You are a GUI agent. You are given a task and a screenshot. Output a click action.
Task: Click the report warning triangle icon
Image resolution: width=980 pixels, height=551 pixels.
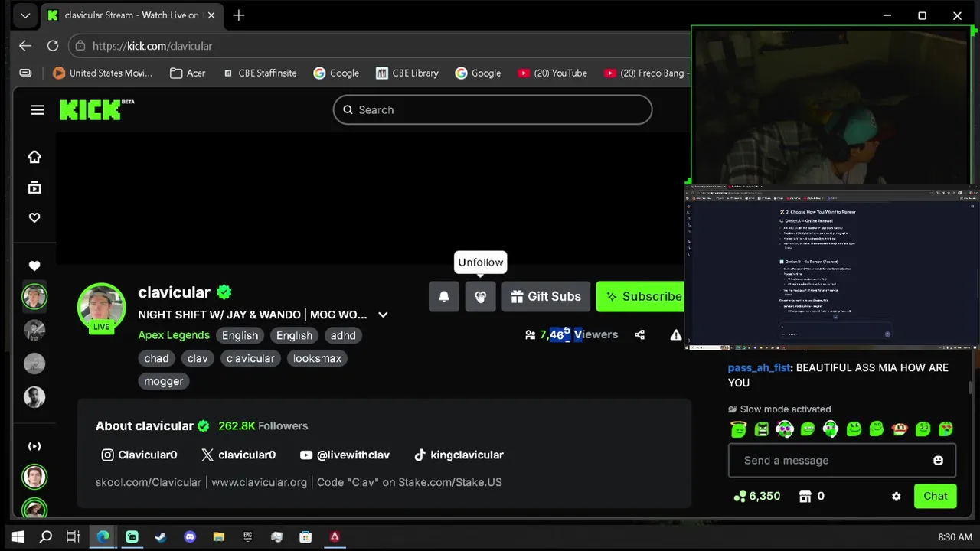pyautogui.click(x=676, y=334)
